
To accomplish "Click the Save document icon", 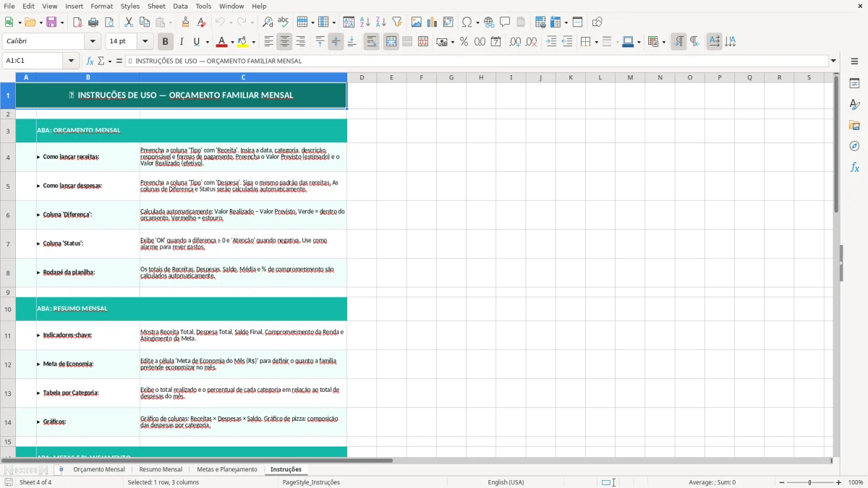I will tap(51, 22).
